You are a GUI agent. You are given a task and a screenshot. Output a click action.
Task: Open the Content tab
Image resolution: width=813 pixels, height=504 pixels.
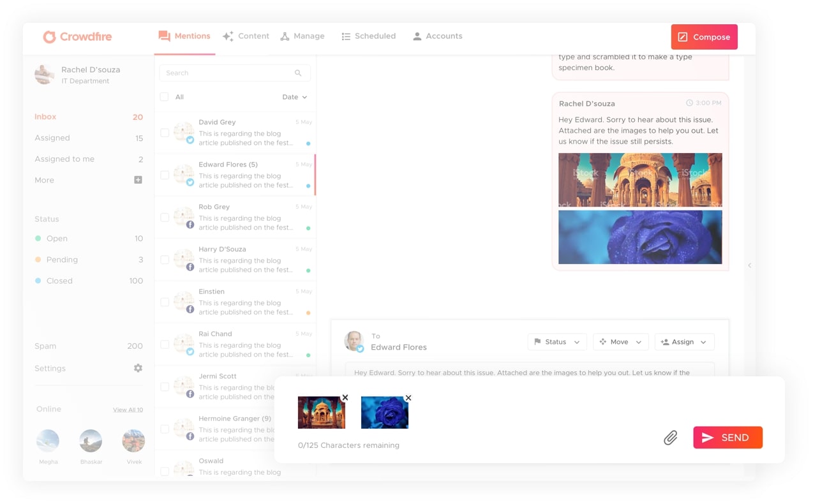(246, 36)
